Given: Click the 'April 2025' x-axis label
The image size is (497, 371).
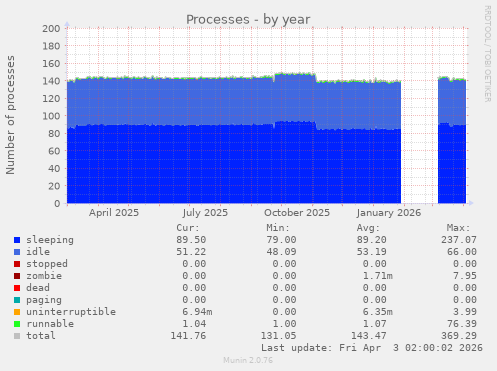Looking at the screenshot, I should (x=114, y=213).
